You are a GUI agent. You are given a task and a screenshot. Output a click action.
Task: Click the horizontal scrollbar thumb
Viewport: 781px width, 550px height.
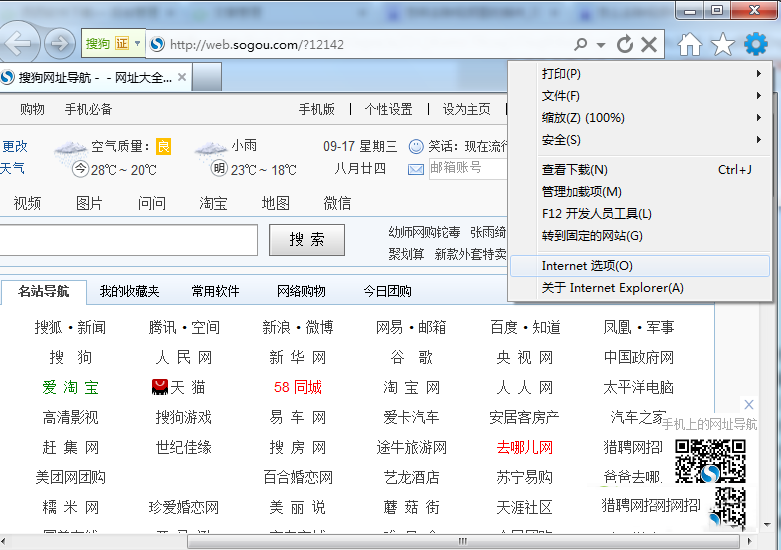click(463, 542)
